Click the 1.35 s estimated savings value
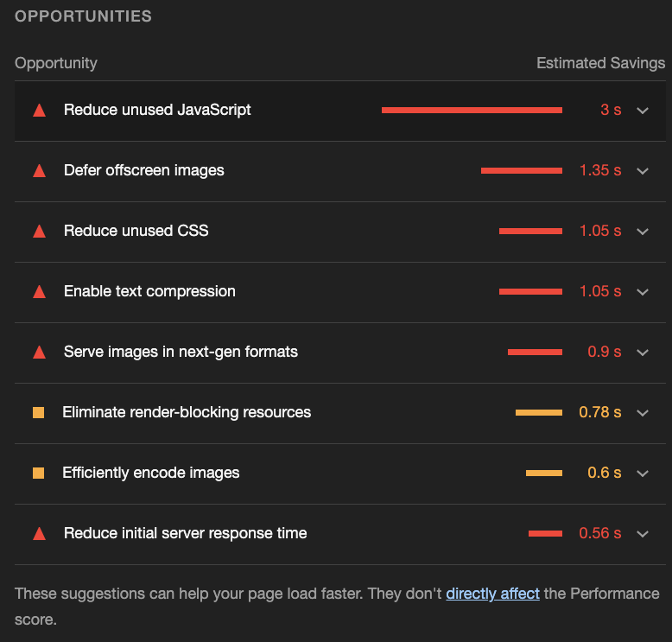 tap(600, 170)
